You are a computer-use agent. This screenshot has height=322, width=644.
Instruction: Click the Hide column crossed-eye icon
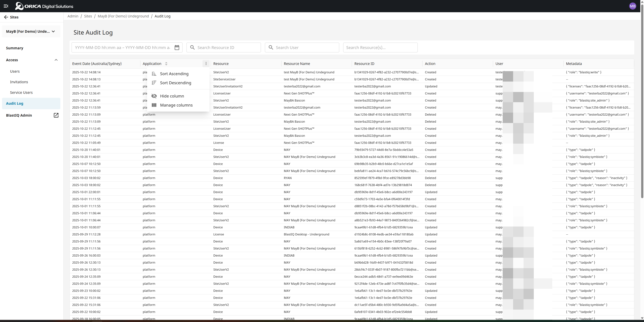pyautogui.click(x=154, y=96)
